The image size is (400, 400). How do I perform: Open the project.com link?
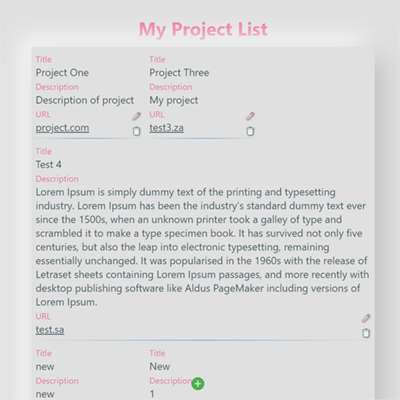tap(62, 128)
